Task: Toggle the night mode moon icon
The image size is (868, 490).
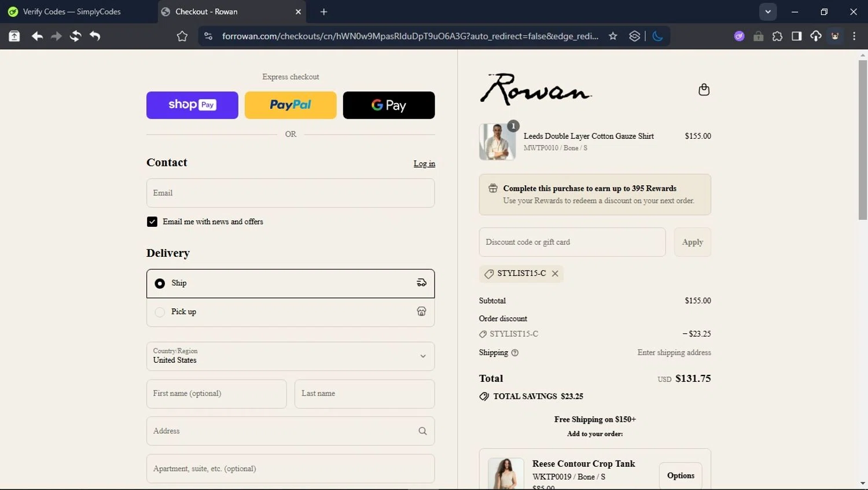Action: [x=657, y=36]
